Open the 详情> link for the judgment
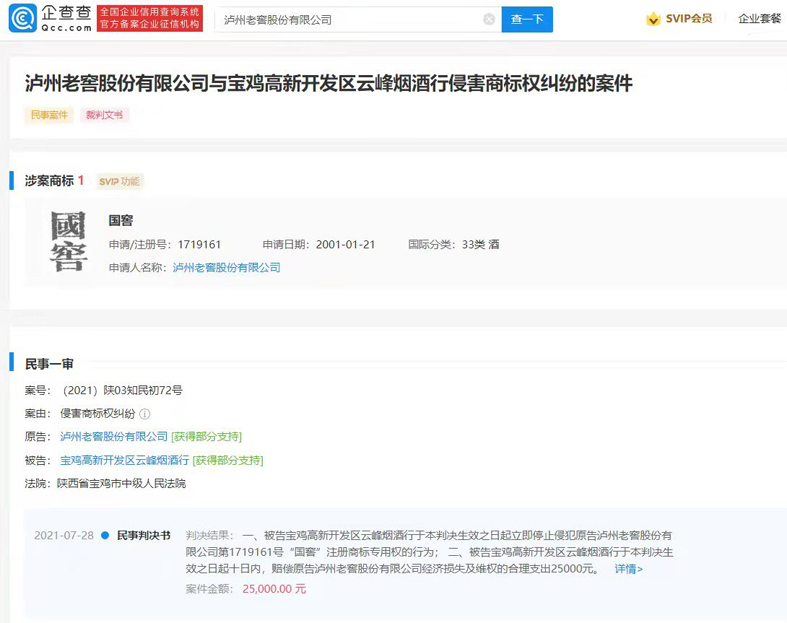Viewport: 787px width, 623px height. coord(628,569)
